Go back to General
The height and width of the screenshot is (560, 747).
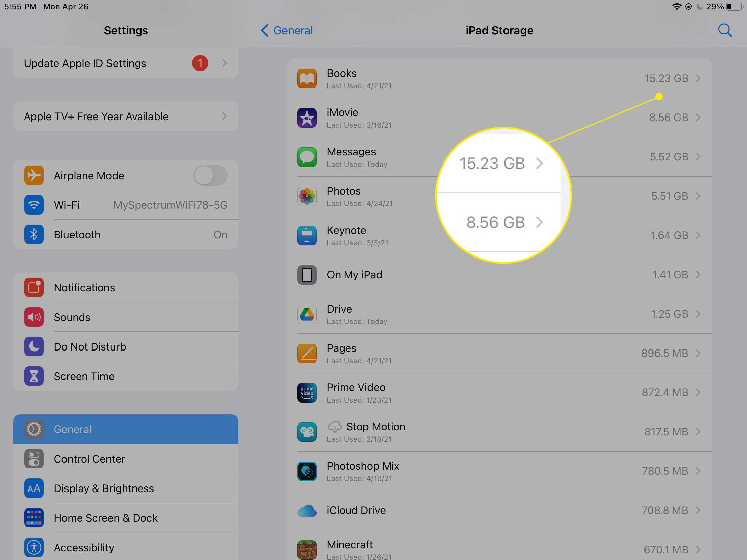287,30
